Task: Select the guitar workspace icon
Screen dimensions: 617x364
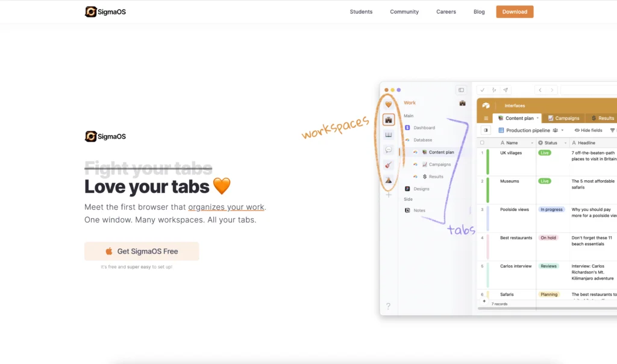Action: (389, 165)
